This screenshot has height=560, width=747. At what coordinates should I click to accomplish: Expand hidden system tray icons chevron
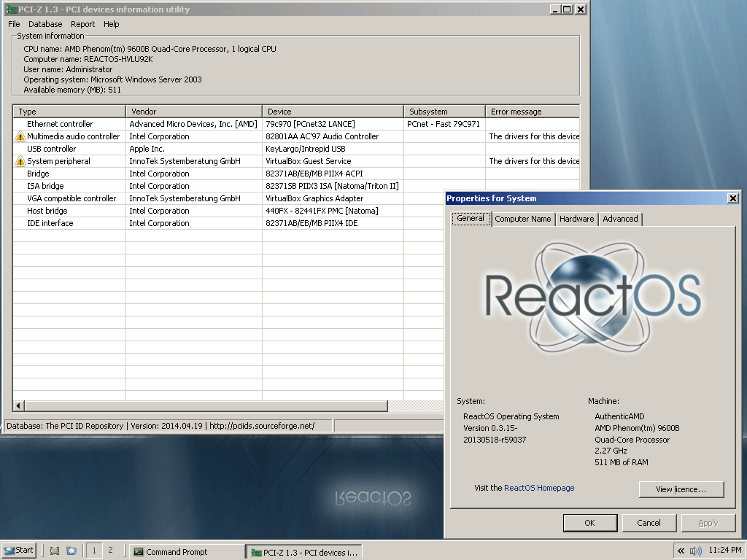coord(681,551)
